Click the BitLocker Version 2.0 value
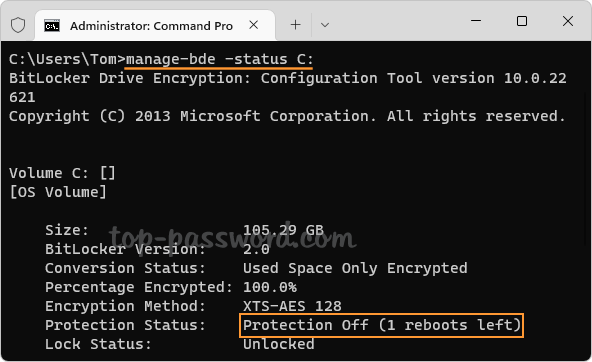 [x=256, y=249]
